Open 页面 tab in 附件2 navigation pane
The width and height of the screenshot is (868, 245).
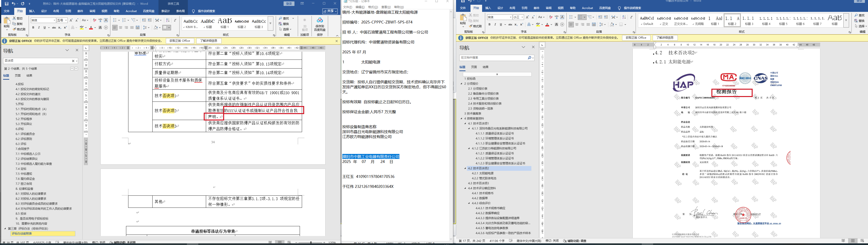point(18,76)
